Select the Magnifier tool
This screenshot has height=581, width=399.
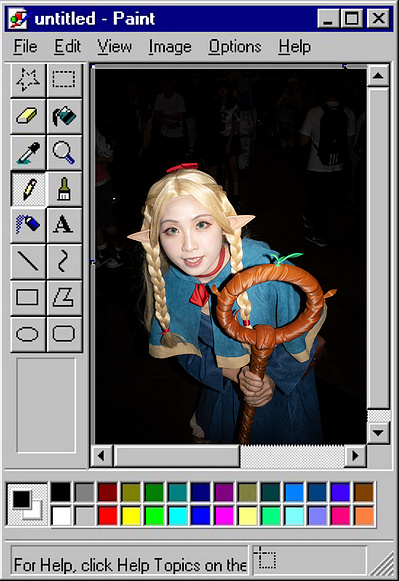(64, 153)
